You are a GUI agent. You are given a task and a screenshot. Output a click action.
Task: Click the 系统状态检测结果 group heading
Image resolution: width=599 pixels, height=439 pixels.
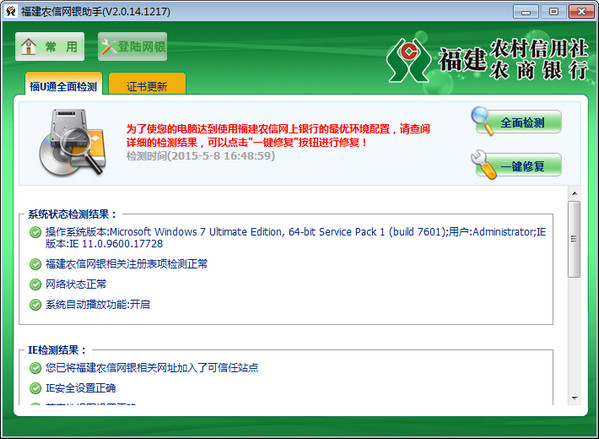tap(72, 214)
